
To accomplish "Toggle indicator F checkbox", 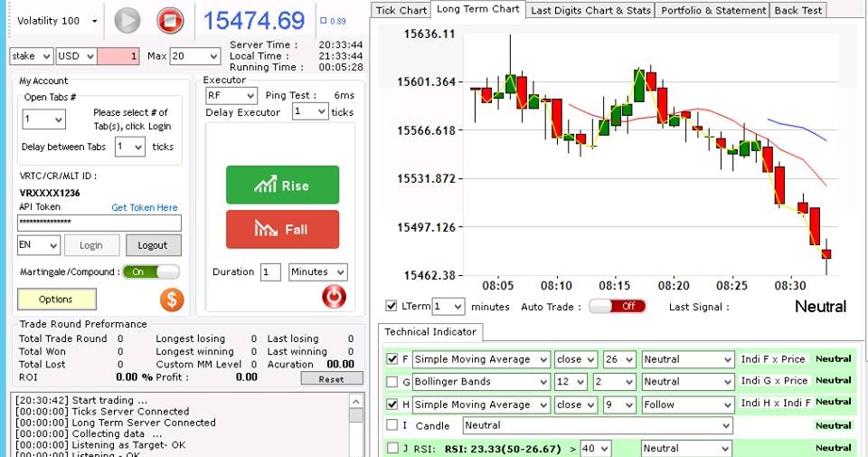I will [392, 359].
